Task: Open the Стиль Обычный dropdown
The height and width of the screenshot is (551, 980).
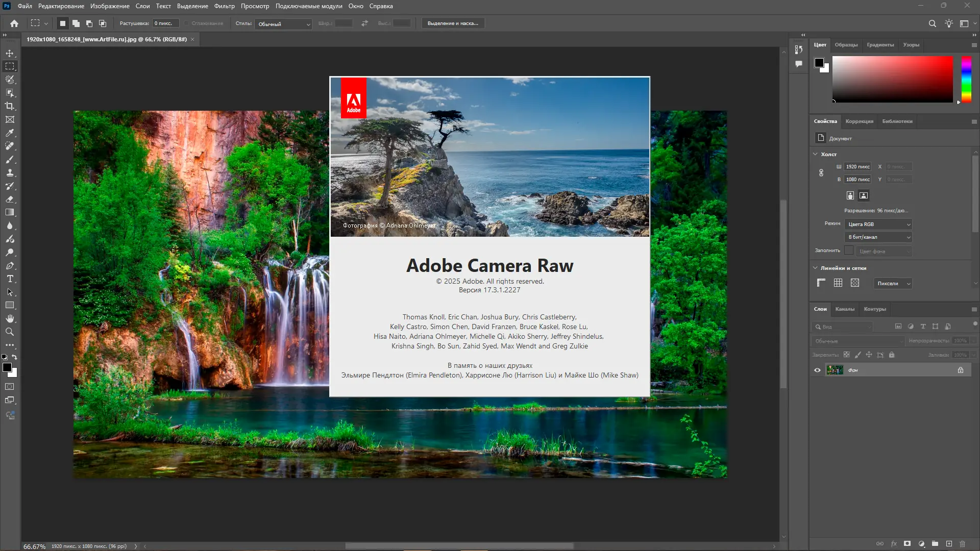Action: (283, 24)
